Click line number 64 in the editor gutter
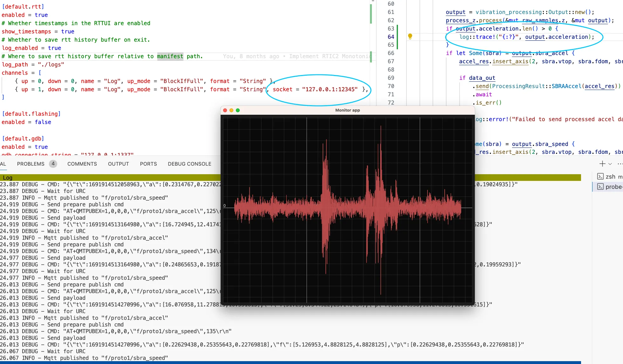Screen dimensions: 623x364 [x=391, y=37]
